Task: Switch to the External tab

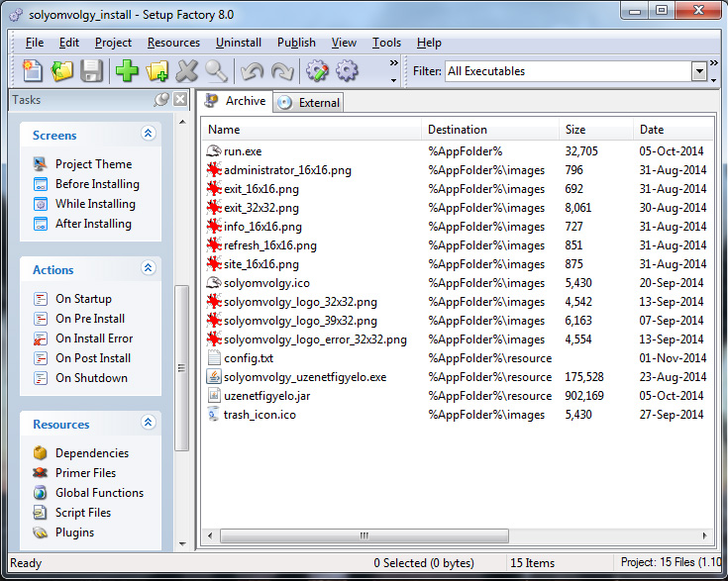Action: [309, 103]
